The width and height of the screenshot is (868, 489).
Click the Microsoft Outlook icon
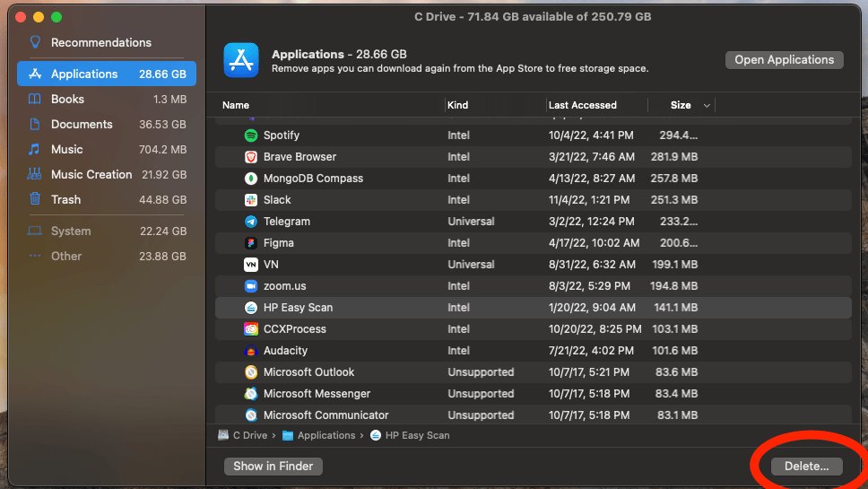pos(251,372)
